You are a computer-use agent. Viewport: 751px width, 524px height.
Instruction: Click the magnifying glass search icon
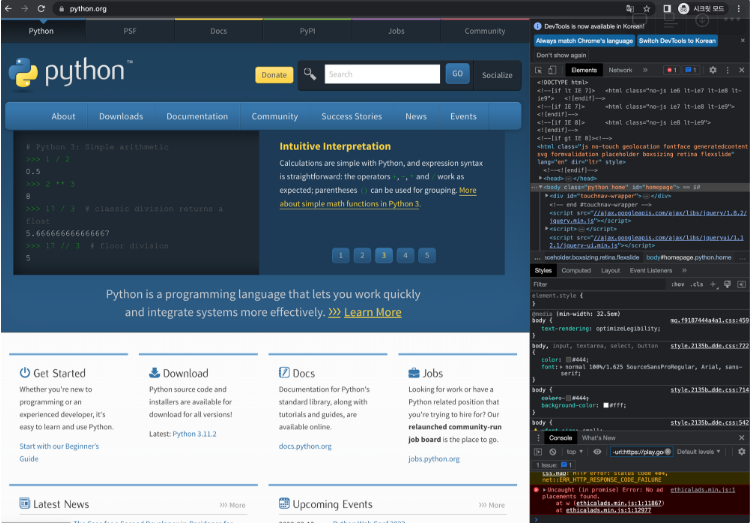309,74
